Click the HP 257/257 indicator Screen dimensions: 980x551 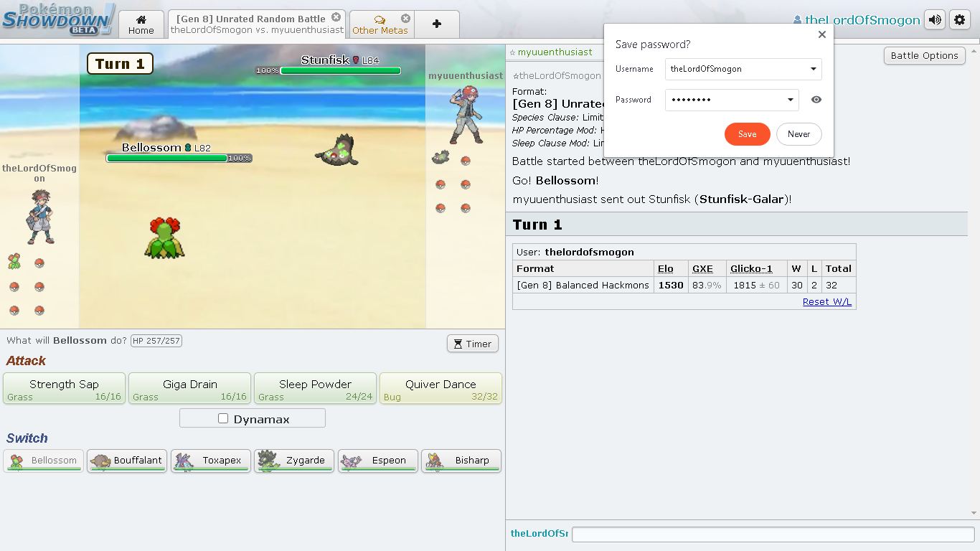pos(156,340)
